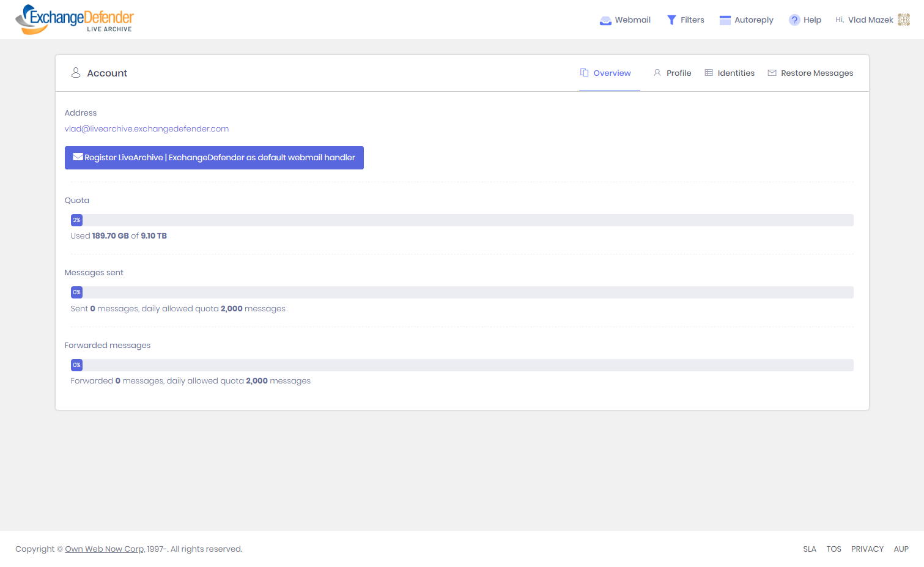Image resolution: width=924 pixels, height=567 pixels.
Task: Open Webmail from the top navigation
Action: click(x=625, y=20)
